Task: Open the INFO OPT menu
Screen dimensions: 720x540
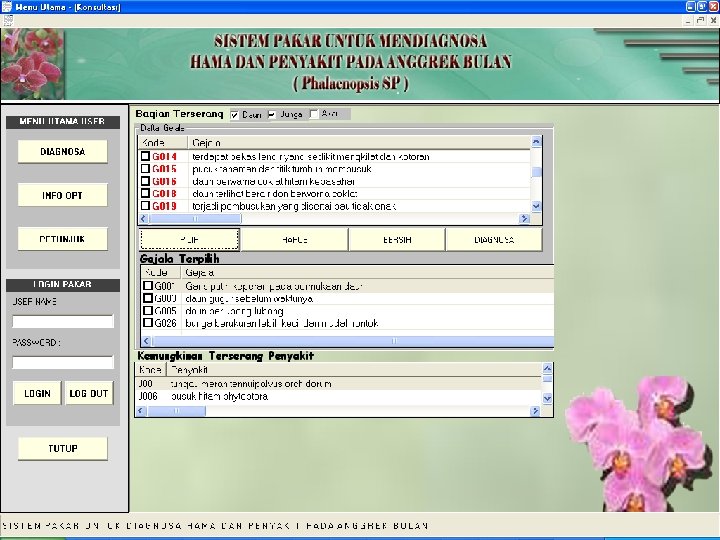Action: (62, 195)
